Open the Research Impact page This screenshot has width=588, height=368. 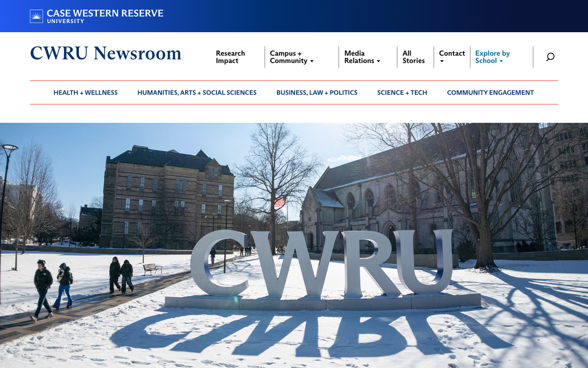click(231, 57)
